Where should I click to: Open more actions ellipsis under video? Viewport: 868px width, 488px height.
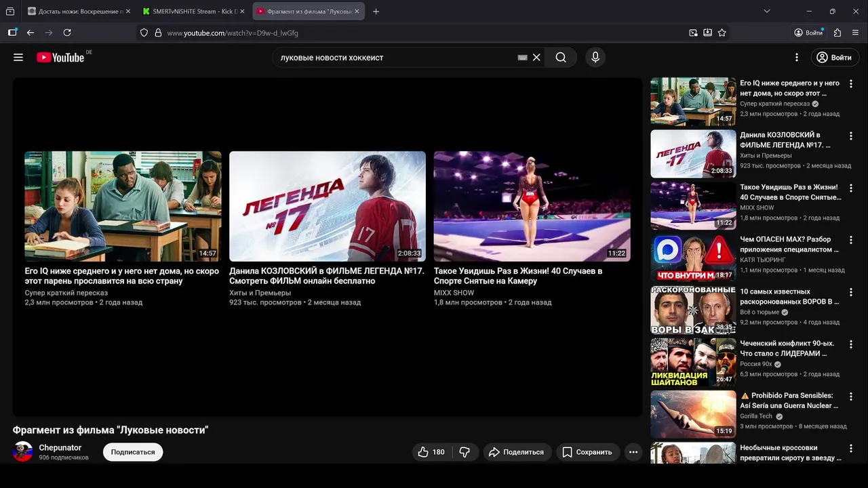(x=633, y=452)
